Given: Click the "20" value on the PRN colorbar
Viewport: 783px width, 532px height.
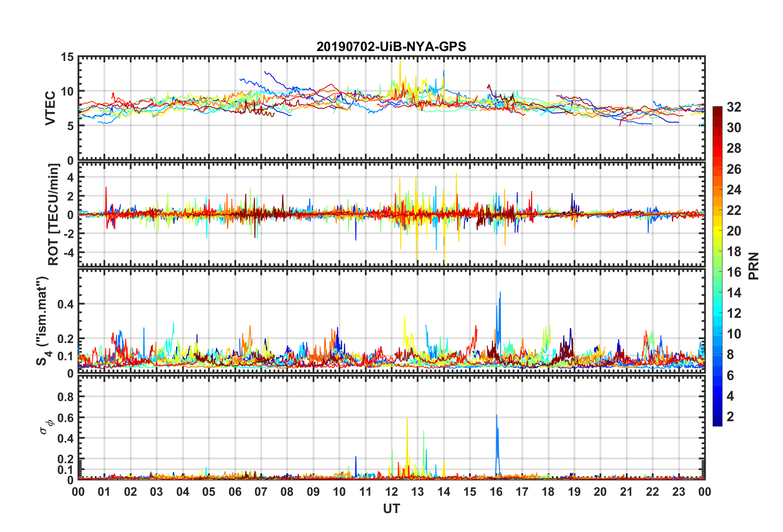Looking at the screenshot, I should tap(734, 231).
